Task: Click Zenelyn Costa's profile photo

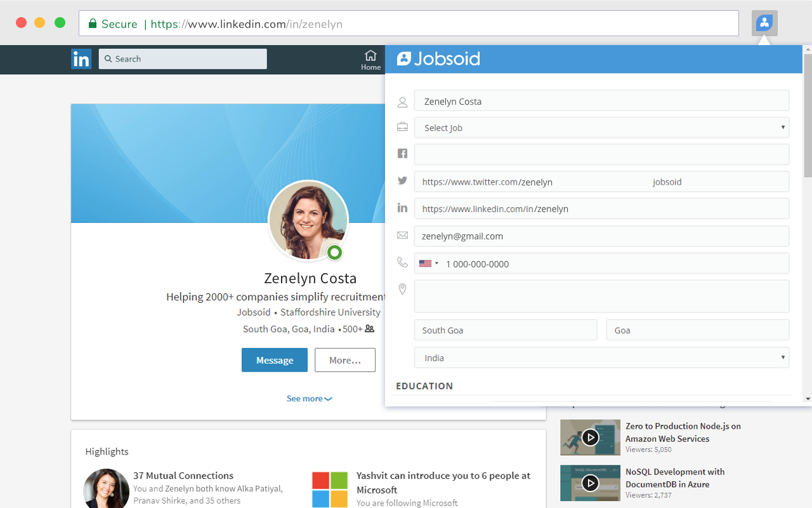Action: coord(308,220)
